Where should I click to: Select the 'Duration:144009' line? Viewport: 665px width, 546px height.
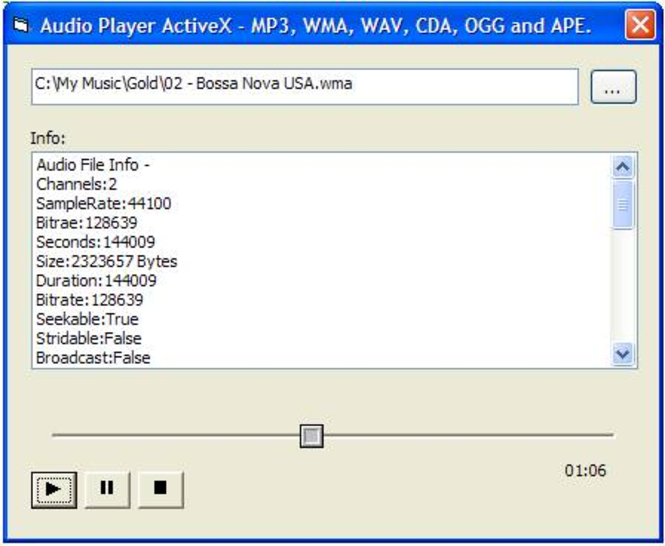click(x=96, y=280)
